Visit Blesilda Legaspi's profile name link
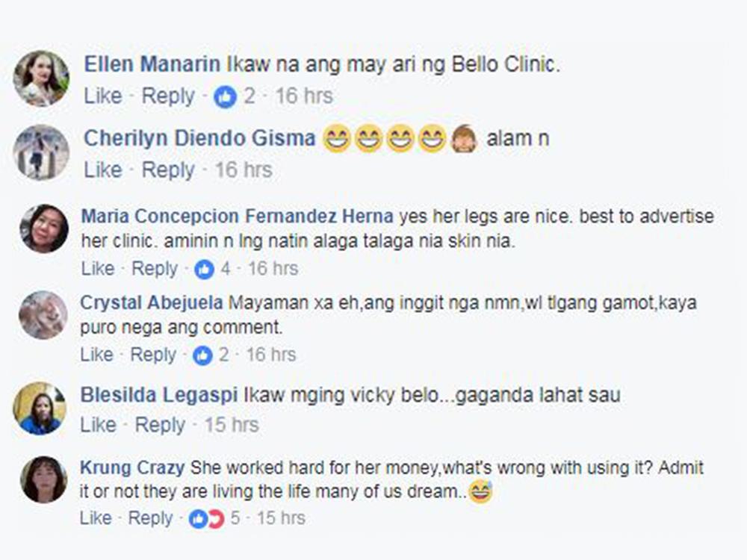 [x=159, y=395]
